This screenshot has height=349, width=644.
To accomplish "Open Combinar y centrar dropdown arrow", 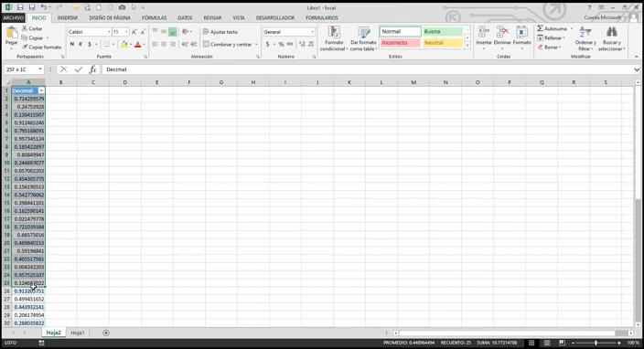I will click(x=256, y=44).
